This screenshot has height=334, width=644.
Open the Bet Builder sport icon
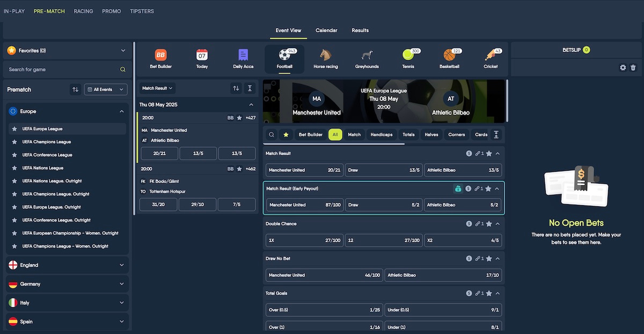point(160,55)
